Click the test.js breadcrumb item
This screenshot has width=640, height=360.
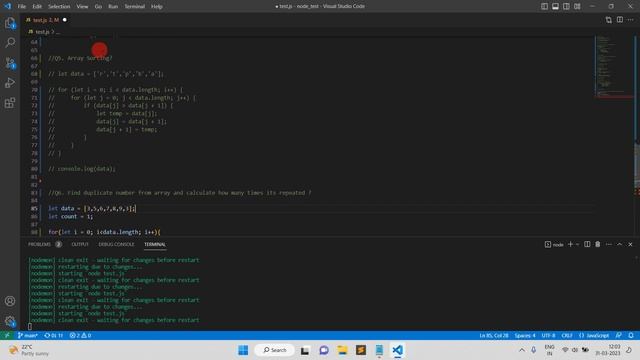click(42, 31)
